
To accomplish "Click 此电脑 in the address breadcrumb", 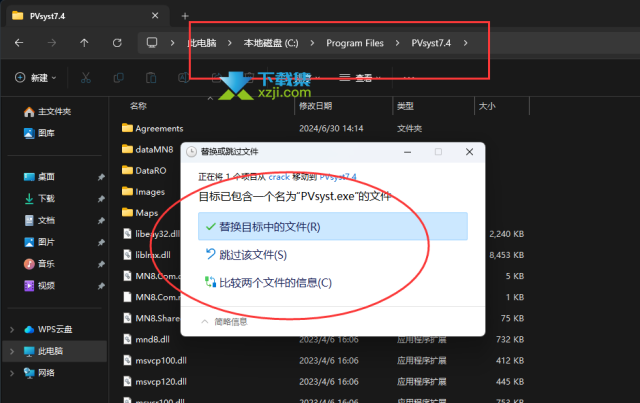I will coord(202,43).
